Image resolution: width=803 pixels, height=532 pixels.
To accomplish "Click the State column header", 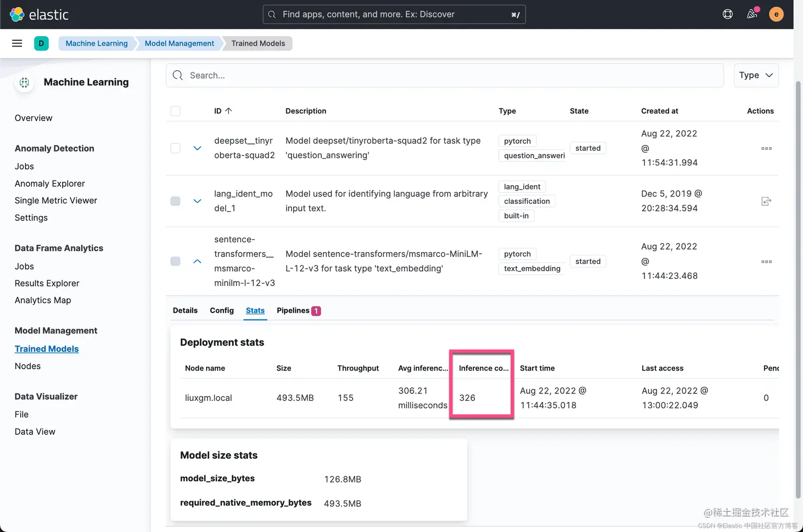I will pos(579,111).
